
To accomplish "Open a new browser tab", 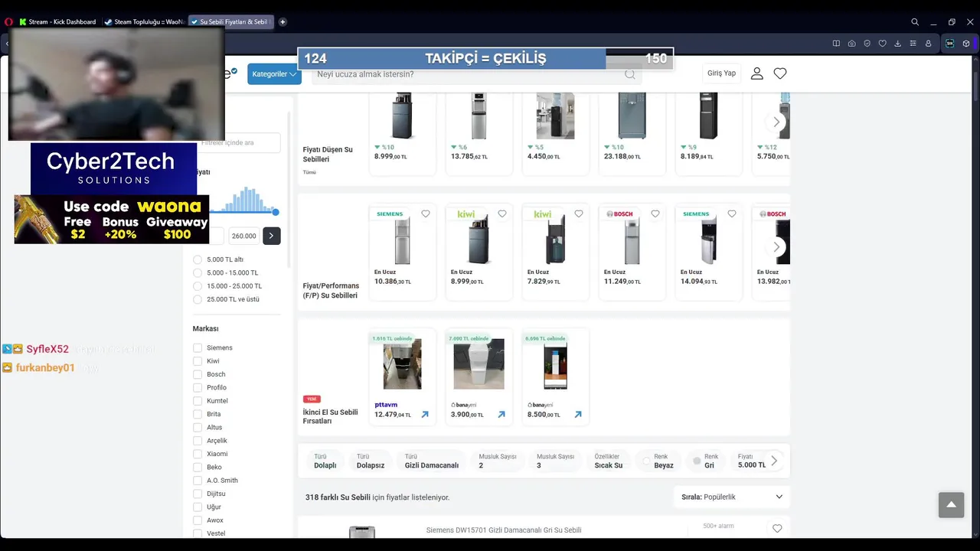I will (283, 22).
